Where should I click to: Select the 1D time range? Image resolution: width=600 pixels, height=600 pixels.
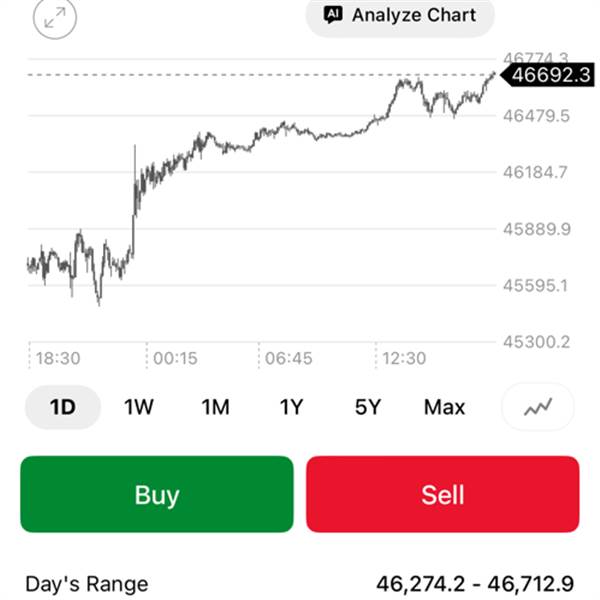coord(62,407)
